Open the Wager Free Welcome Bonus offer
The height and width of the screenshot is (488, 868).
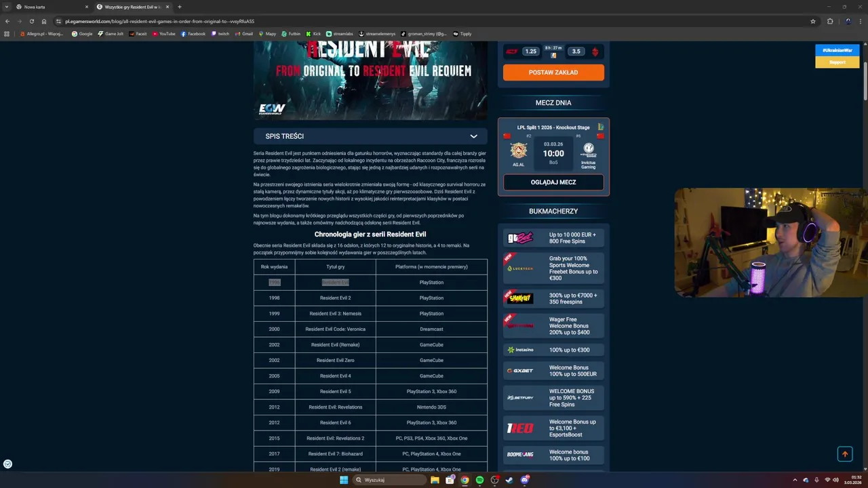[x=553, y=326]
